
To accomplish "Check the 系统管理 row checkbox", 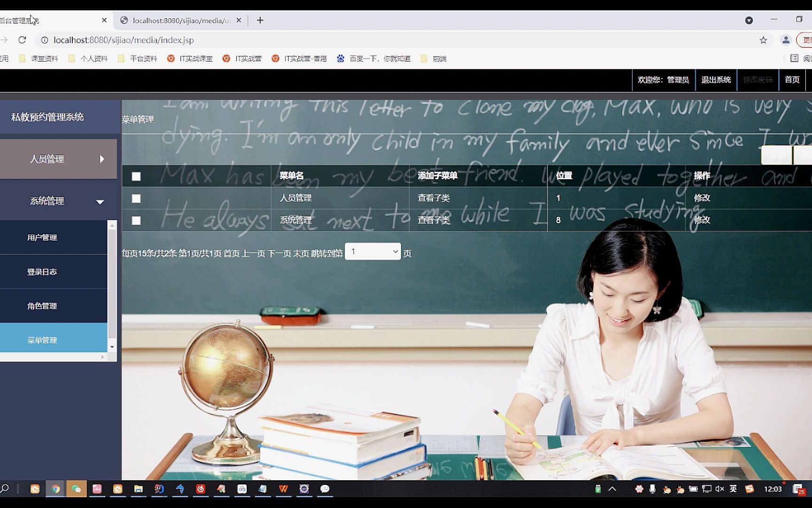I will click(136, 220).
